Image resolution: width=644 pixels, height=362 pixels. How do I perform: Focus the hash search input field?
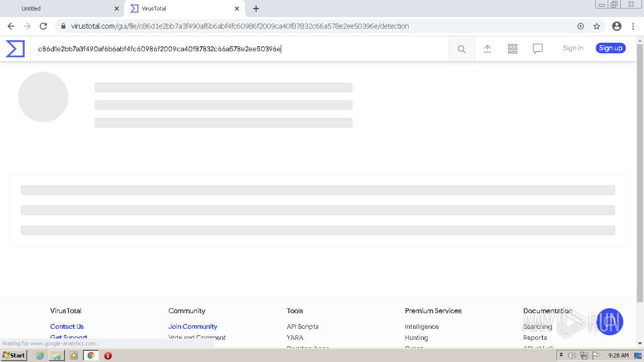239,49
